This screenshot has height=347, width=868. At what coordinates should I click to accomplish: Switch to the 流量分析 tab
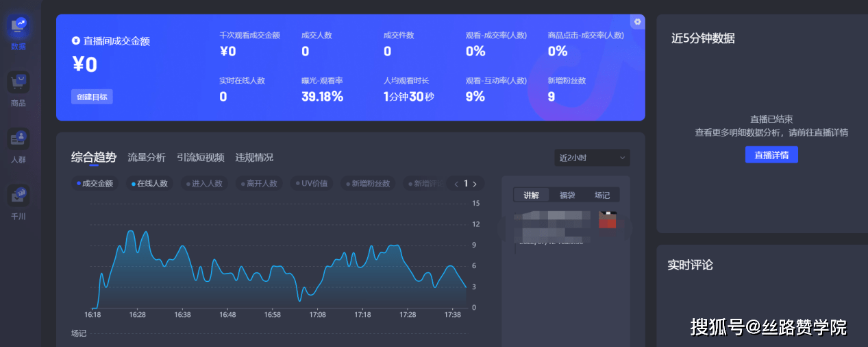click(147, 157)
